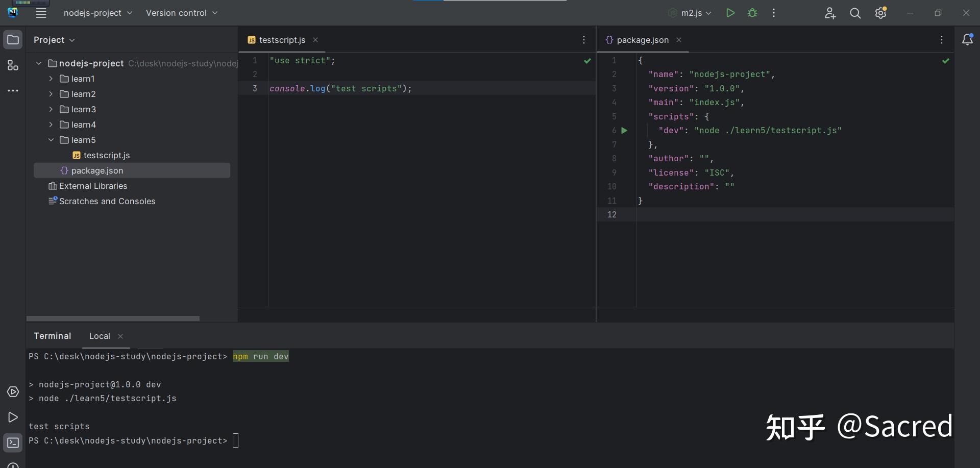Open the Notifications bell icon
Screen dimensions: 980x468
967,40
